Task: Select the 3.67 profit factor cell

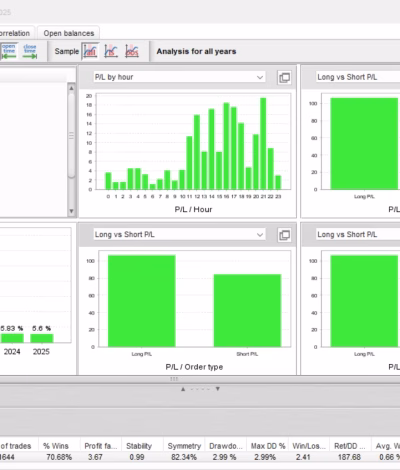Action: 100,457
